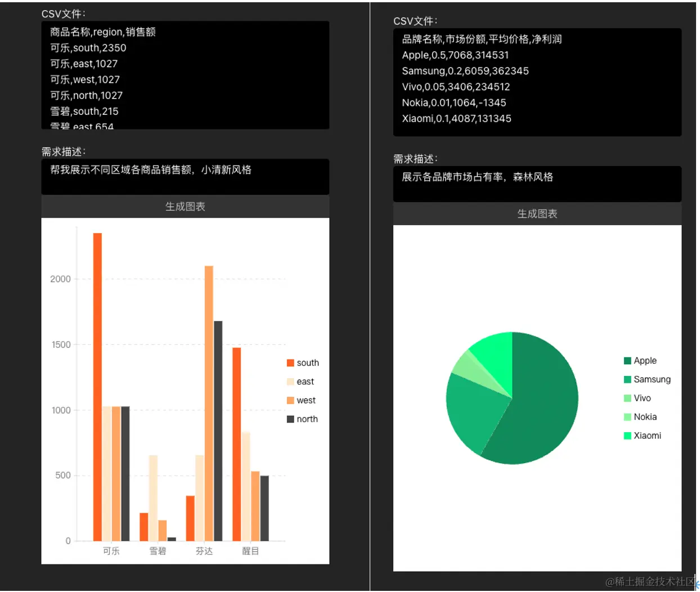Click the 雪碧 x-axis label

coord(158,551)
